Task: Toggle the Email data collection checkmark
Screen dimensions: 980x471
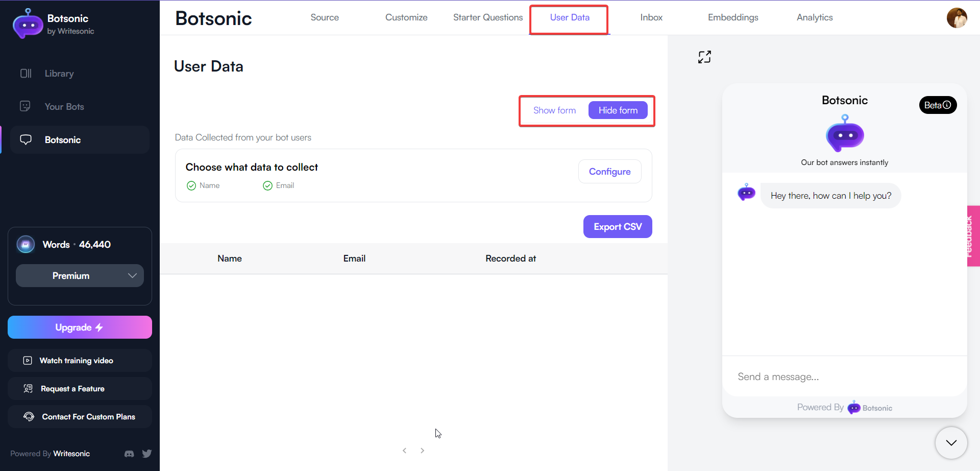Action: (267, 185)
